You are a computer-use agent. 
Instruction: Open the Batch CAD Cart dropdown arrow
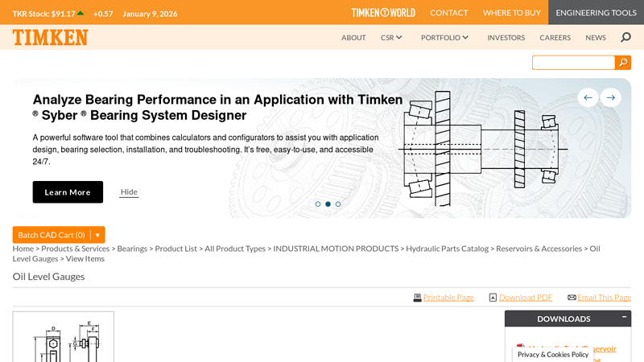97,235
